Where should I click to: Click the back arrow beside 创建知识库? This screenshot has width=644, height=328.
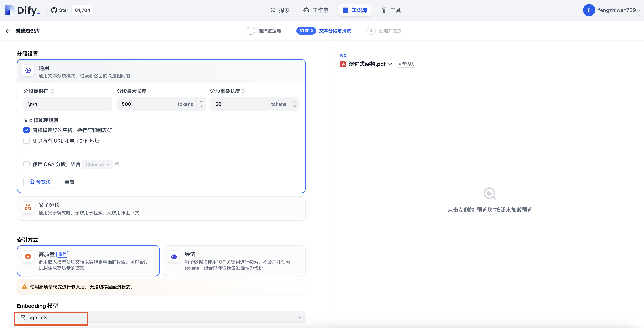tap(7, 31)
